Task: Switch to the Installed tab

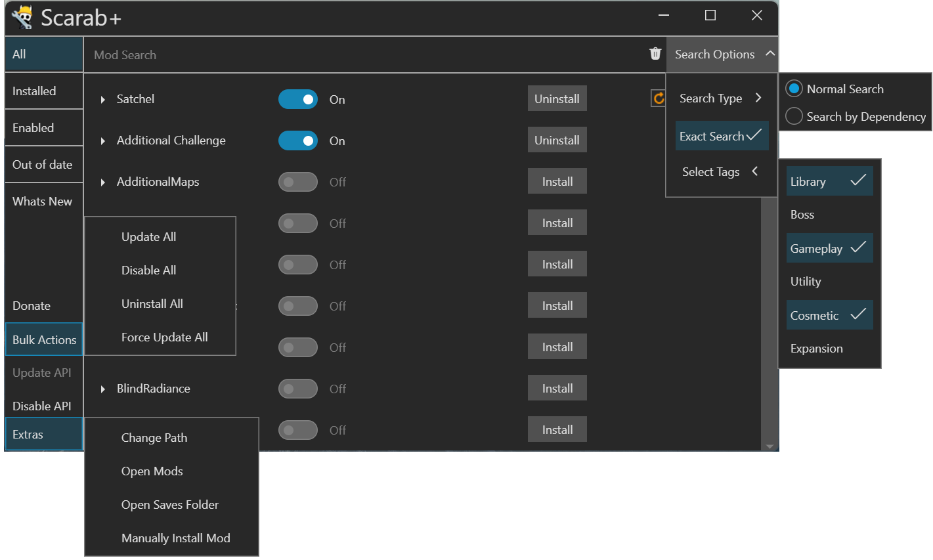Action: coord(44,91)
